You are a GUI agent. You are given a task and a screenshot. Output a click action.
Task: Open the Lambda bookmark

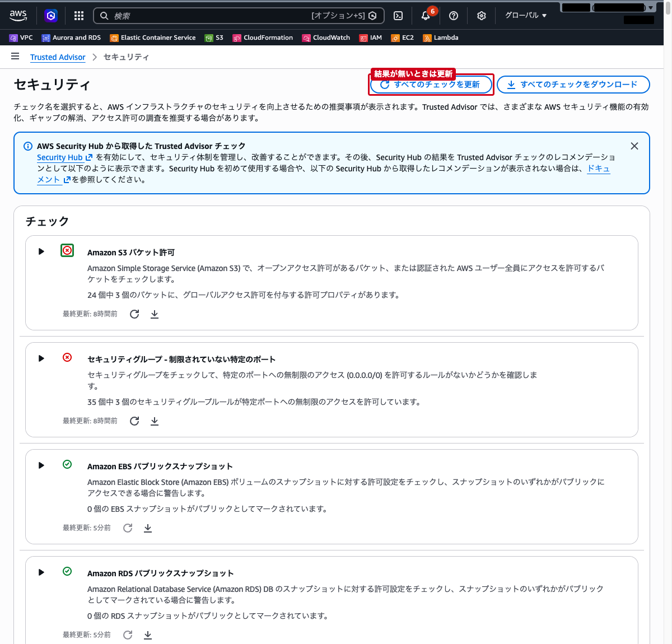(x=441, y=38)
